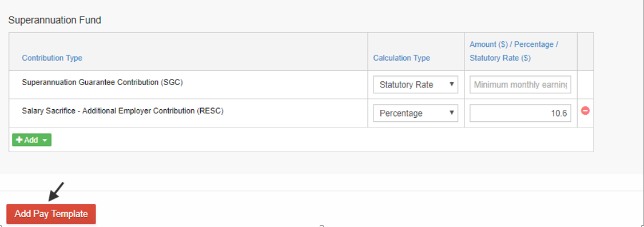Image resolution: width=644 pixels, height=227 pixels.
Task: Open the SGC Calculation Type select box
Action: tap(416, 85)
